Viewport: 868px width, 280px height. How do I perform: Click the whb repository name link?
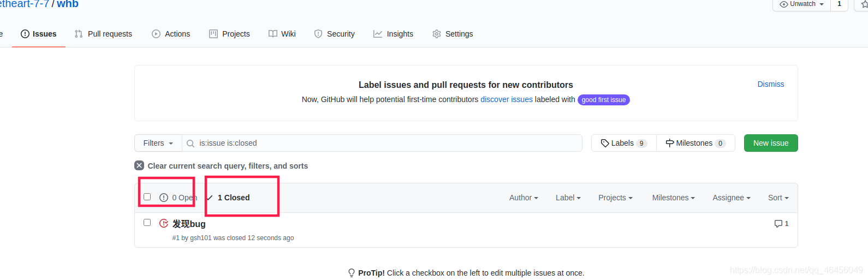click(x=68, y=4)
